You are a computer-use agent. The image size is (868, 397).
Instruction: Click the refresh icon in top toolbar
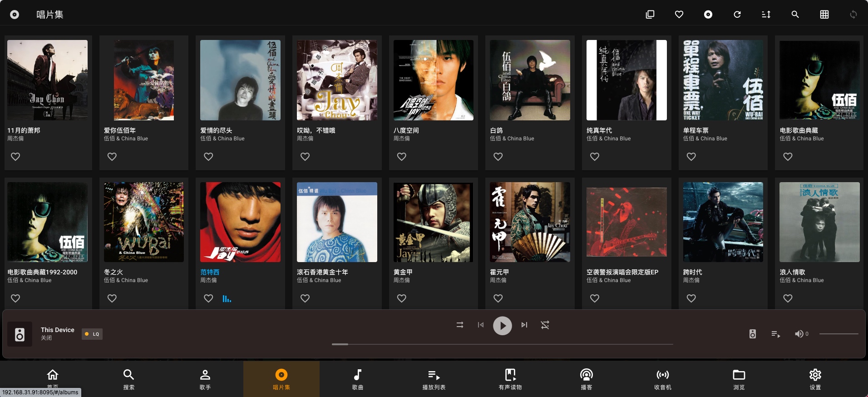tap(737, 15)
